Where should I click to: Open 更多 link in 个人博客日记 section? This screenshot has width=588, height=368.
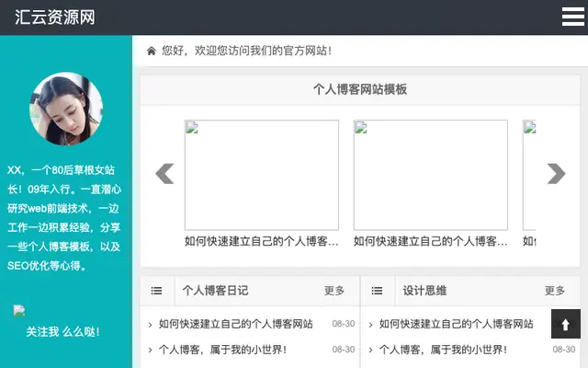[x=334, y=291]
